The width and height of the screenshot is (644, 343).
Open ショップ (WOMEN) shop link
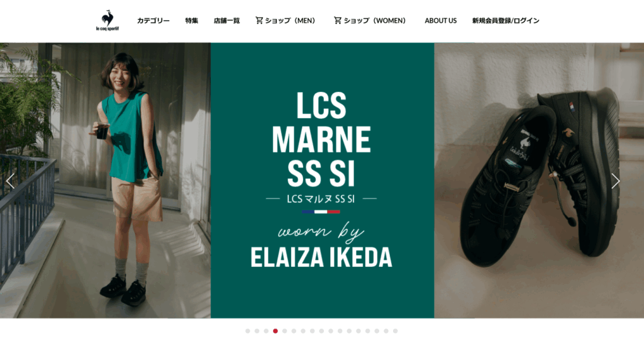pos(375,21)
